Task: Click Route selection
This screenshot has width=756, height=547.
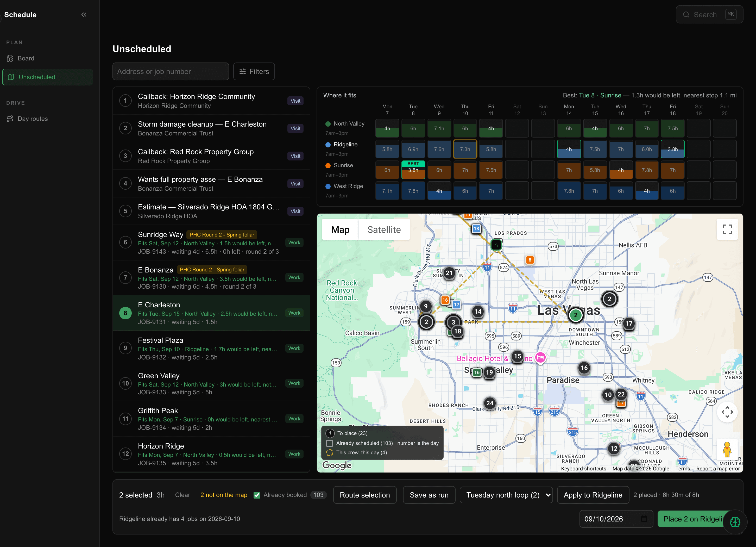Action: 365,495
